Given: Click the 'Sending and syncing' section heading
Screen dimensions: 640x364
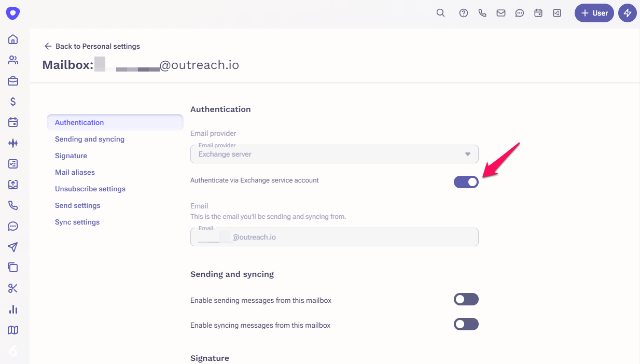Looking at the screenshot, I should pos(232,274).
